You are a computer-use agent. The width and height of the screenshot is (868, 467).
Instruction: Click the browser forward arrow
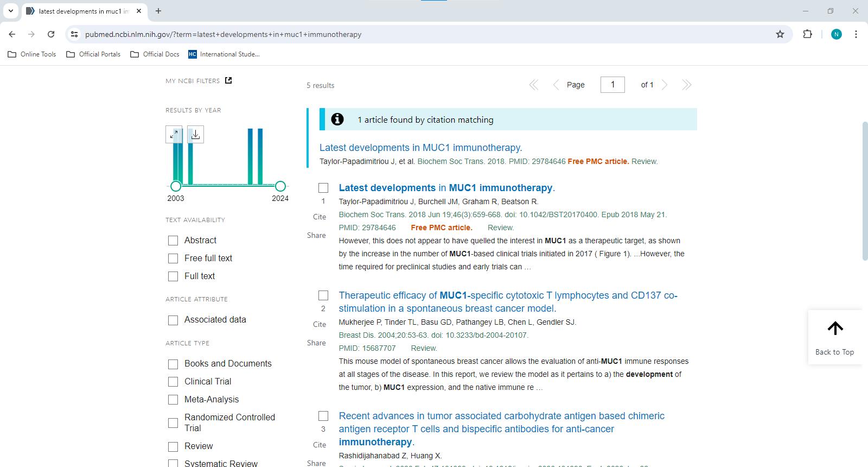click(31, 34)
